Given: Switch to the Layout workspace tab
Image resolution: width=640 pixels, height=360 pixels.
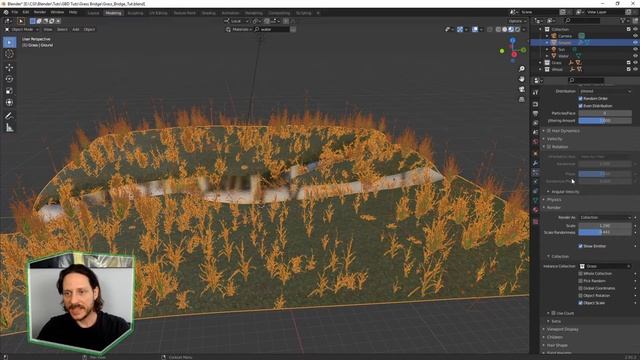Looking at the screenshot, I should click(x=93, y=13).
